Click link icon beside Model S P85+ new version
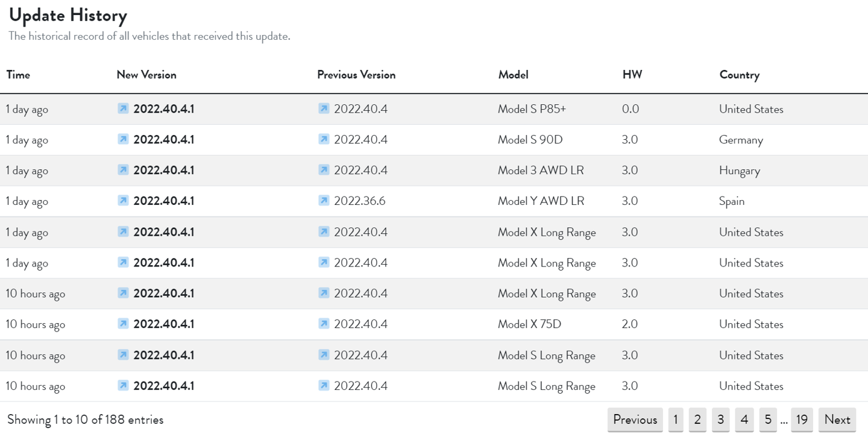The height and width of the screenshot is (434, 868). [x=123, y=108]
